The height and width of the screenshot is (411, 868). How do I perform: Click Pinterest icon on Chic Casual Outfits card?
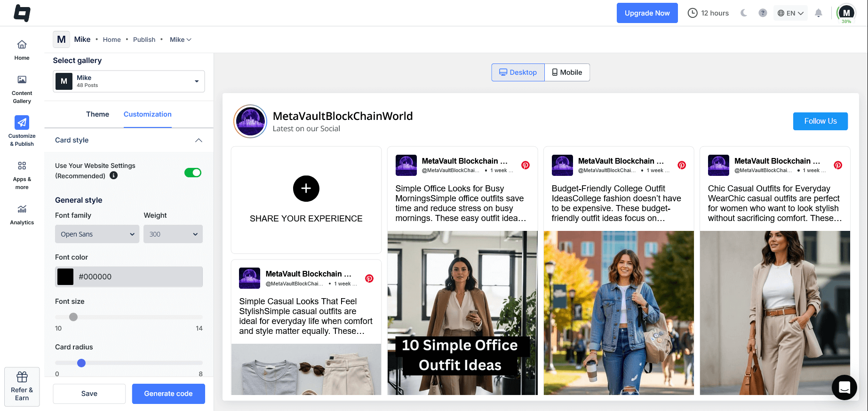[838, 165]
